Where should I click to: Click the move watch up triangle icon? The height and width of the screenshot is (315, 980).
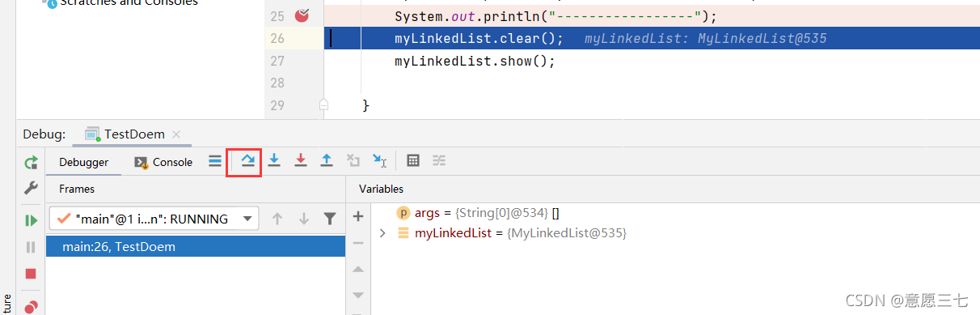359,270
